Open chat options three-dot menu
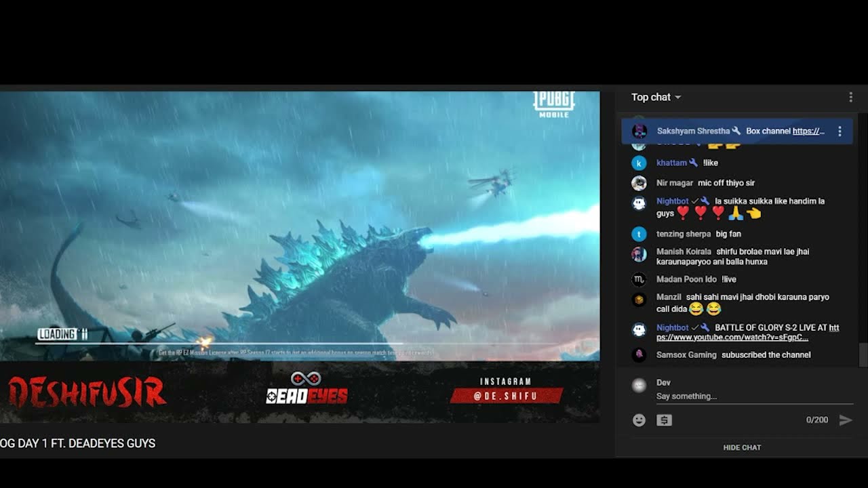Image resolution: width=868 pixels, height=488 pixels. (850, 98)
